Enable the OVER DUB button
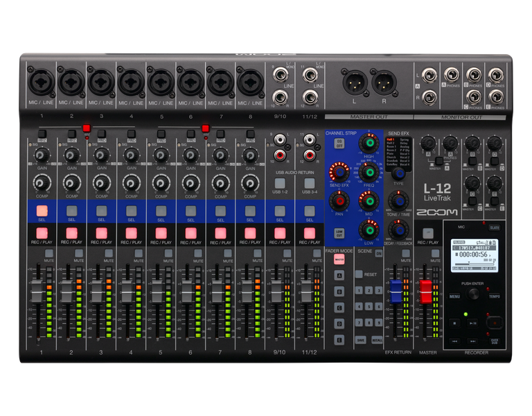 [x=495, y=340]
